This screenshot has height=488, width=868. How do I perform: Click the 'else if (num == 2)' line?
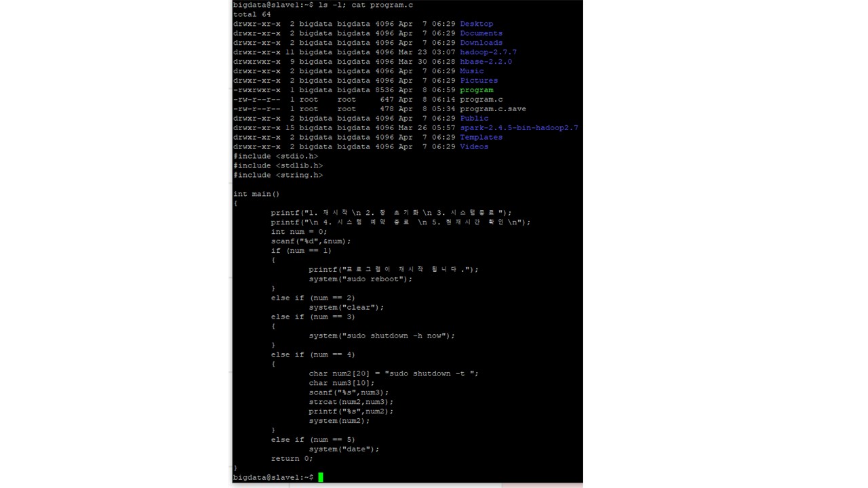click(x=313, y=298)
